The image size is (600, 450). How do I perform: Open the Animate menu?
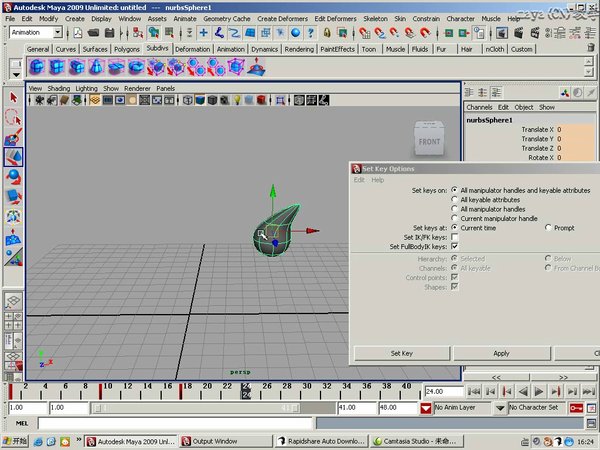(x=185, y=19)
